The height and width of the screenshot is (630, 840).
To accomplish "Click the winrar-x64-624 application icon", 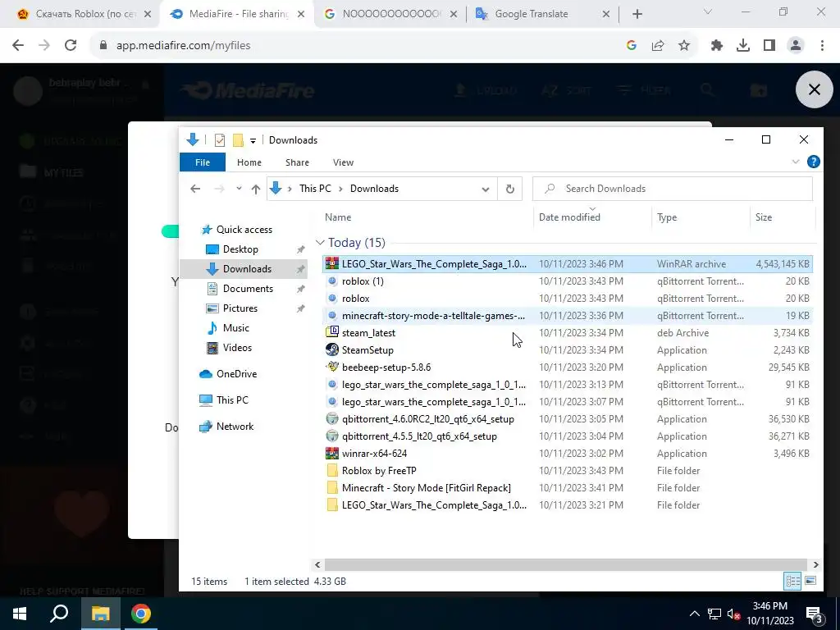I will 332,453.
